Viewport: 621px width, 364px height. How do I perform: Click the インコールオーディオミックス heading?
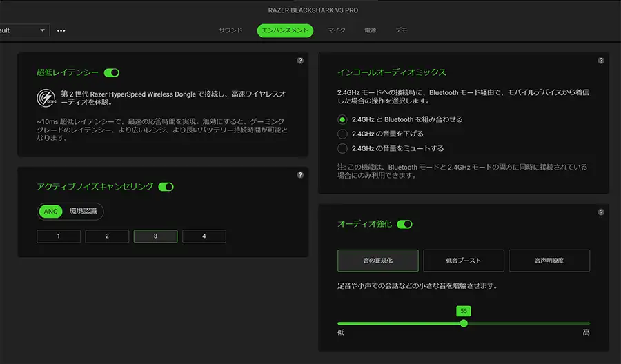point(392,72)
